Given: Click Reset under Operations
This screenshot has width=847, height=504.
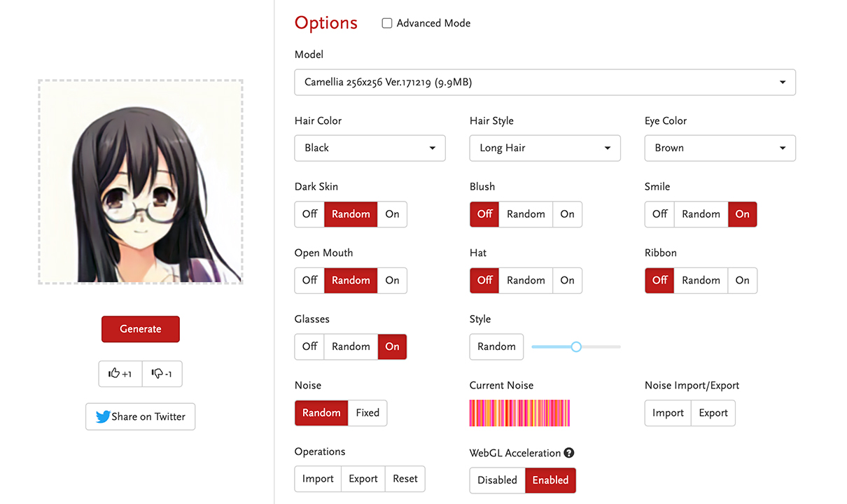Looking at the screenshot, I should click(405, 479).
